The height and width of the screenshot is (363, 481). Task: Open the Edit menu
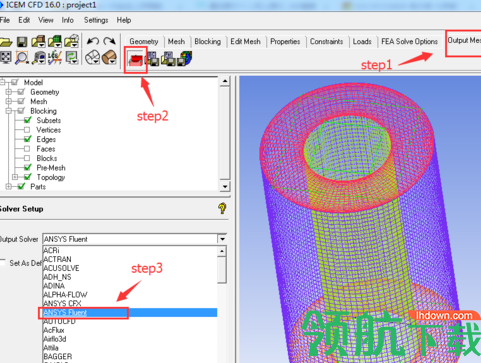(x=24, y=20)
